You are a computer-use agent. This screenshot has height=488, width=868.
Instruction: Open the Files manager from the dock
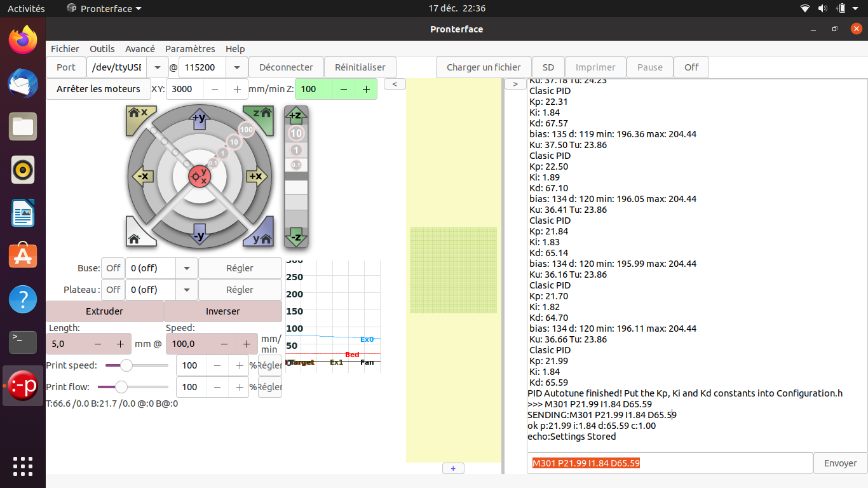(23, 126)
